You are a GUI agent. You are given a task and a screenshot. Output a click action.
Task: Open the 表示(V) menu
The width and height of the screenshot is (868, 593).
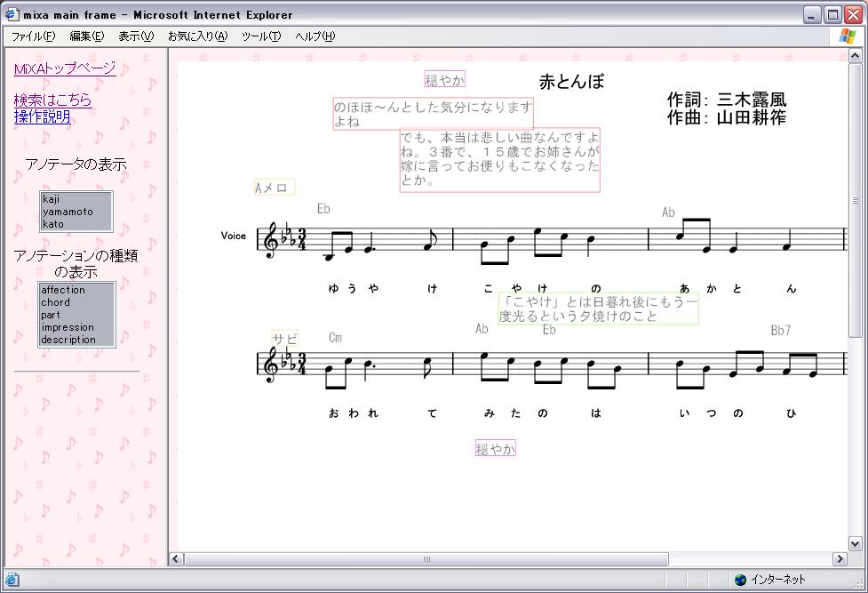[x=136, y=36]
